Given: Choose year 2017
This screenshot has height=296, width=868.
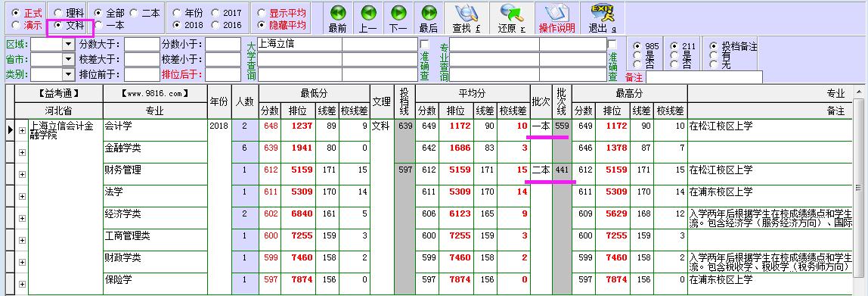Looking at the screenshot, I should pos(215,13).
